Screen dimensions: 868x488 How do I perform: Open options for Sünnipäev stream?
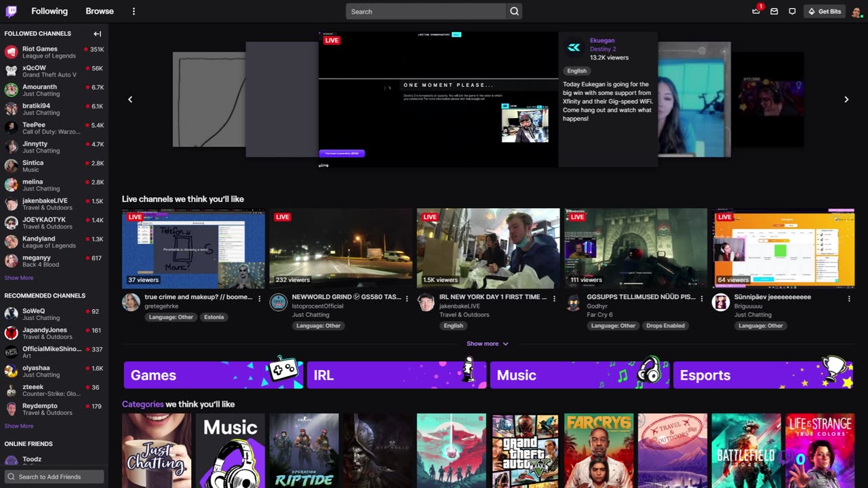[x=849, y=298]
